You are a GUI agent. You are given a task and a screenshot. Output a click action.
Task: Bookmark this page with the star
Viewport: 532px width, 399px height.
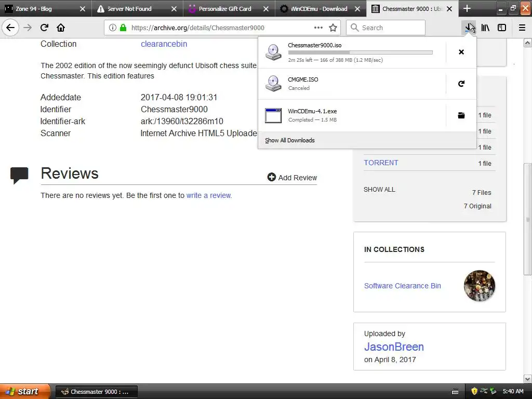333,28
